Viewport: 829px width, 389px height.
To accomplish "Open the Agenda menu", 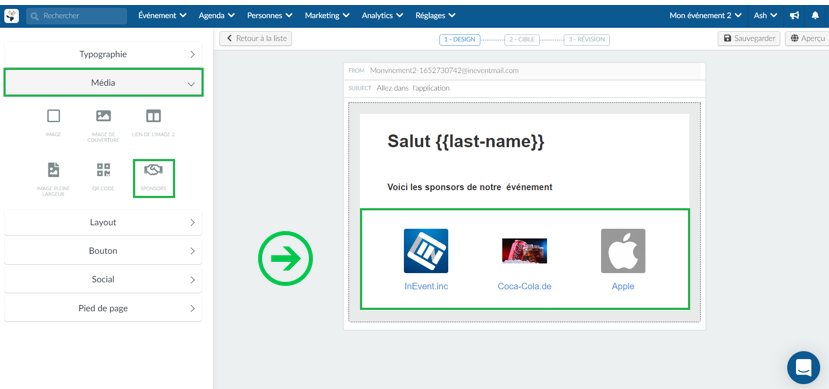I will 217,16.
